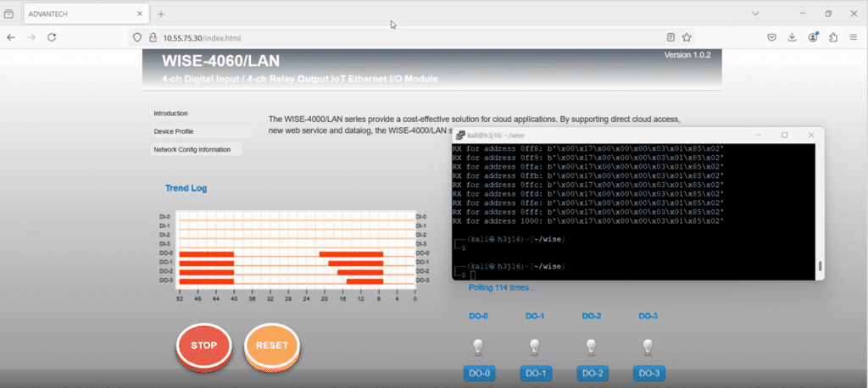
Task: Toggle the DO-1 output button
Action: [536, 374]
